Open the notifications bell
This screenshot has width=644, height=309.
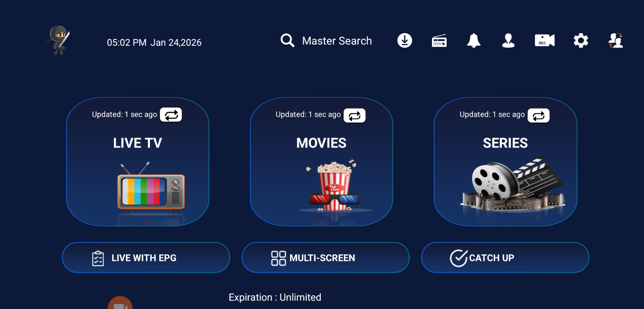[x=474, y=41]
